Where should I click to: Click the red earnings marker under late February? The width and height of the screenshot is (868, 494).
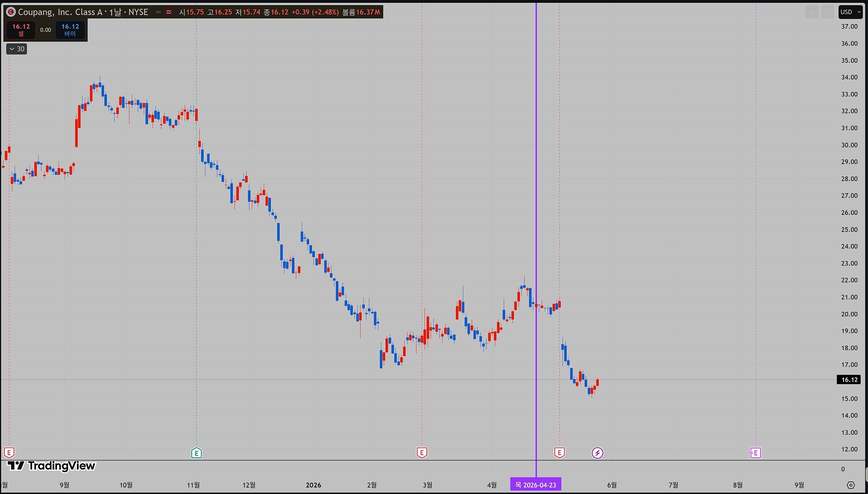click(x=422, y=452)
